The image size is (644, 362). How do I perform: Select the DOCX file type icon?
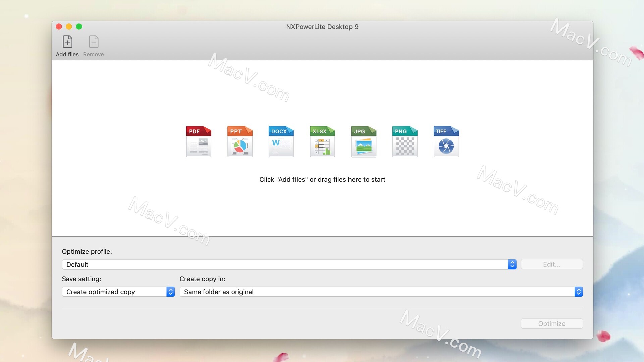click(281, 141)
